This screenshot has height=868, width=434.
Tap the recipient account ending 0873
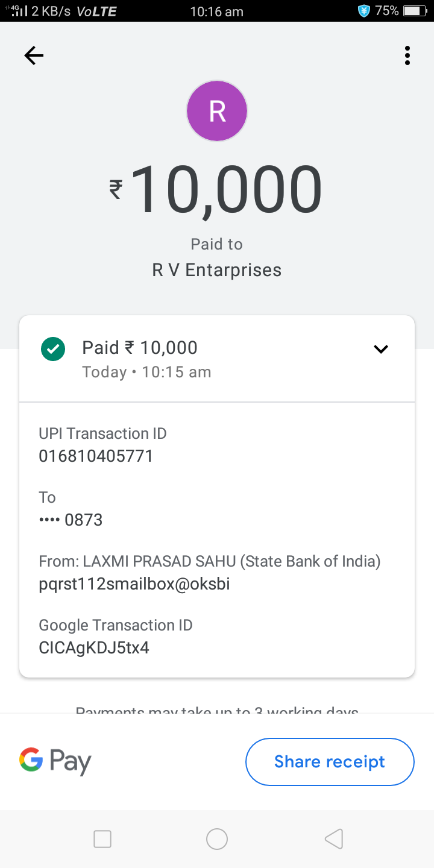click(71, 520)
